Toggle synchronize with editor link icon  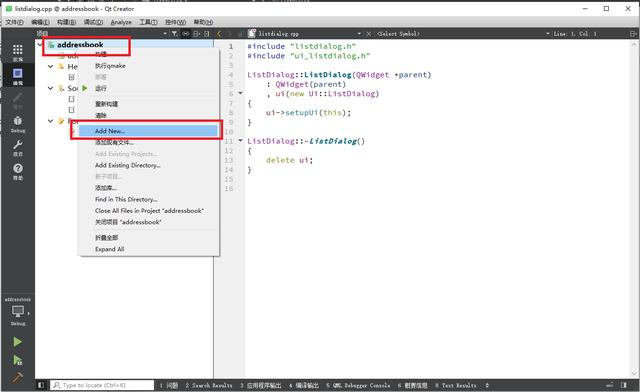pyautogui.click(x=186, y=33)
